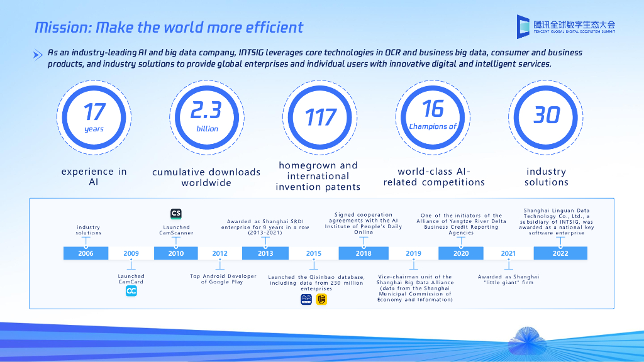The image size is (644, 362).
Task: Click the CamCard CC app icon
Action: pyautogui.click(x=131, y=291)
